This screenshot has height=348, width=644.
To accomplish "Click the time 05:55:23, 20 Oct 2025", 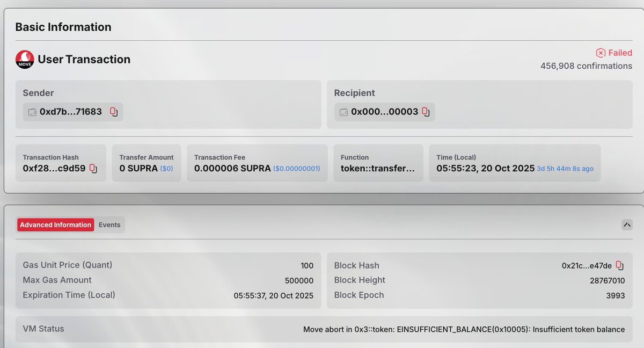I will 486,168.
